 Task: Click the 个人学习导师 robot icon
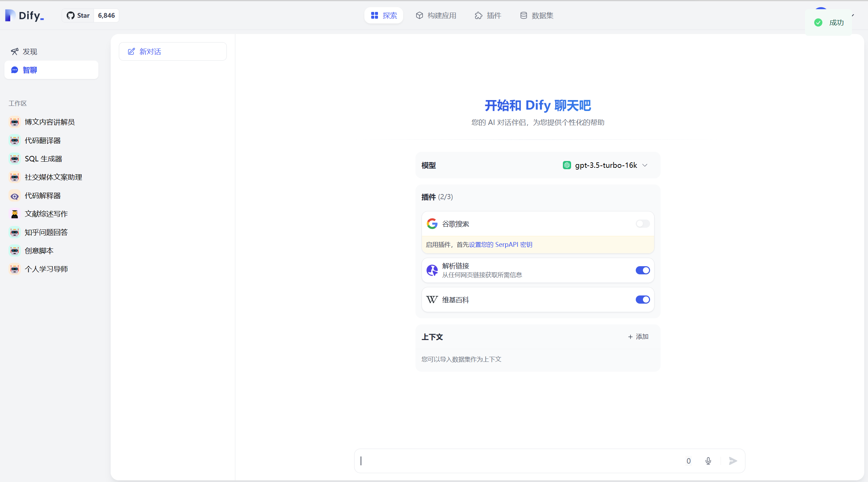[14, 269]
